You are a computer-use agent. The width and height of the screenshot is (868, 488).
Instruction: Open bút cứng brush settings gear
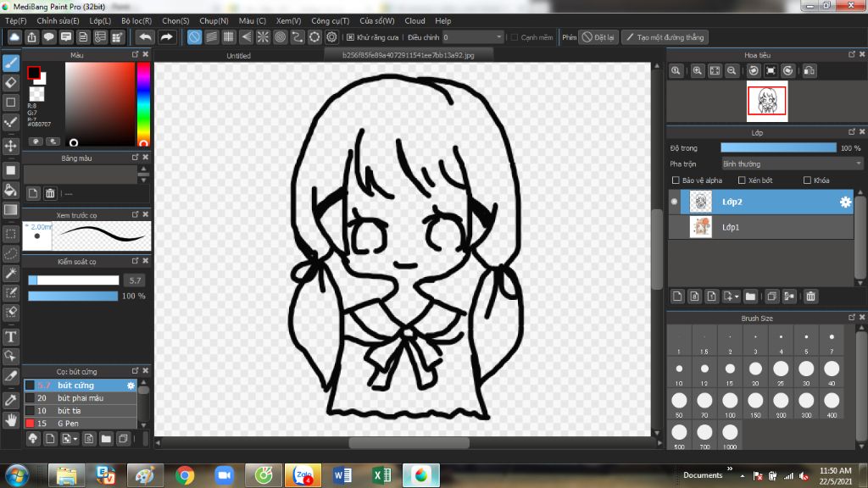click(131, 385)
